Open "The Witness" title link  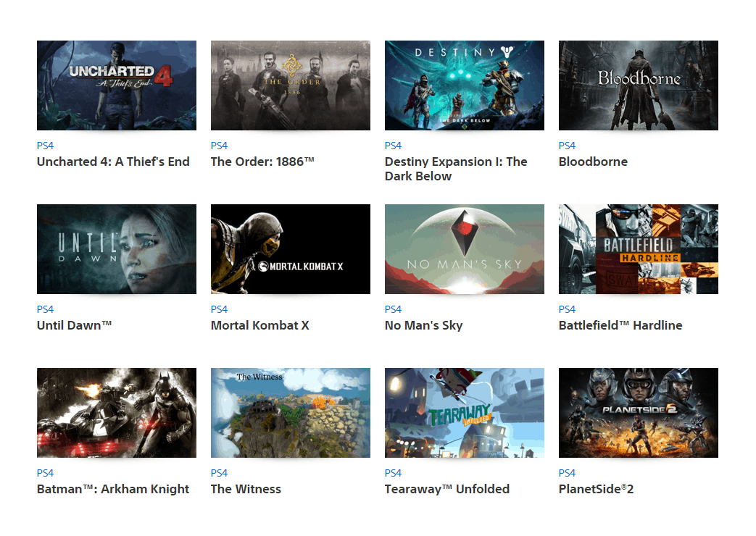pos(246,489)
